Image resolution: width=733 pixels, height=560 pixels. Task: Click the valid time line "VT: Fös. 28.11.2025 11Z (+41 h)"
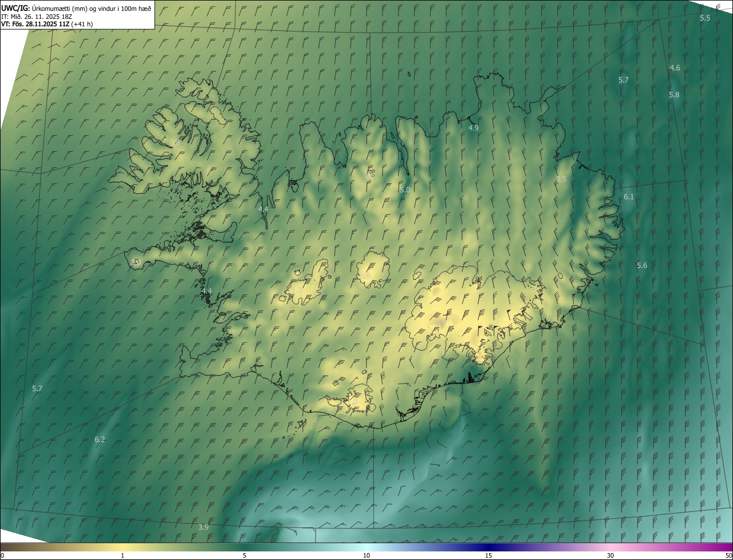[47, 24]
